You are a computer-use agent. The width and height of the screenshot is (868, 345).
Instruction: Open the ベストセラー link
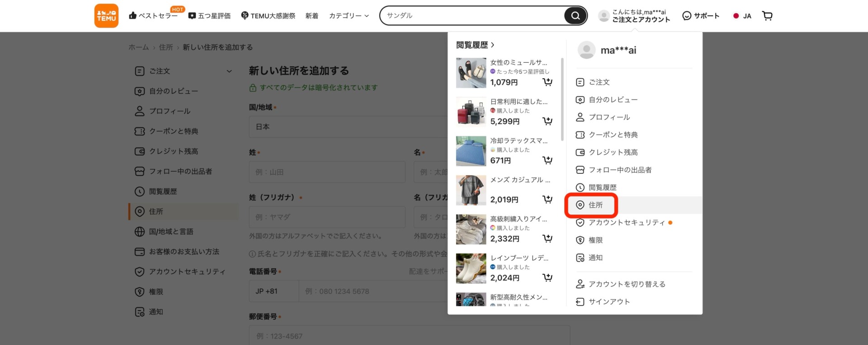(153, 16)
